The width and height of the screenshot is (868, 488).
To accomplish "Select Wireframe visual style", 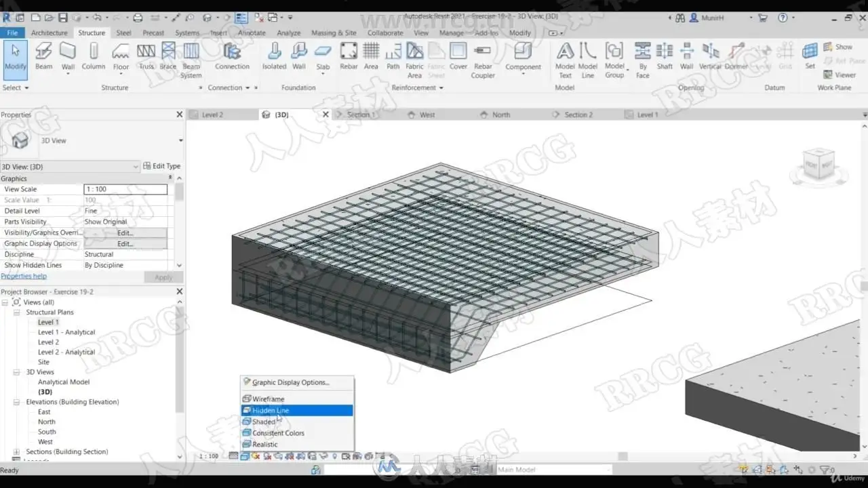I will pos(297,399).
